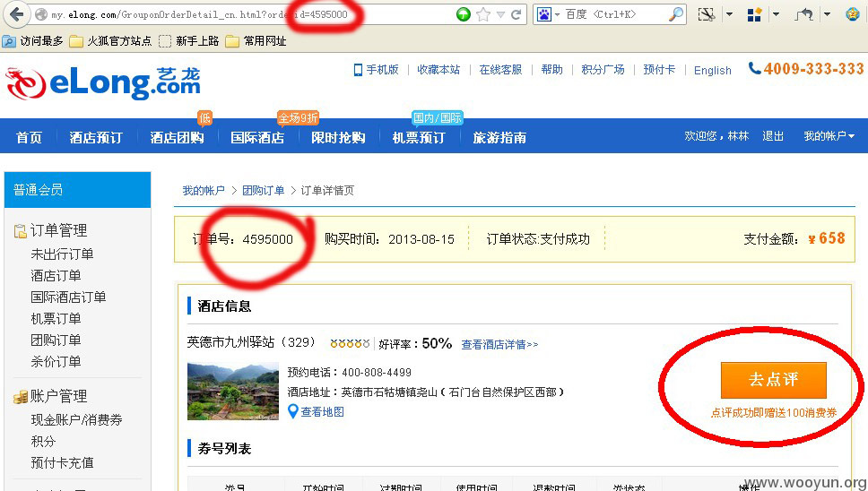Click the orange 去点评 button

pos(773,380)
